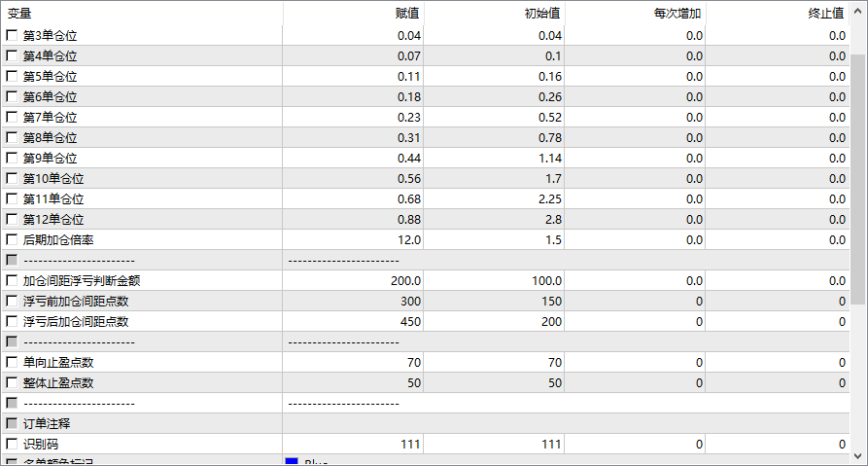Click the 12.0 value of 后期加仓倍率
Image resolution: width=868 pixels, height=466 pixels.
(x=409, y=240)
